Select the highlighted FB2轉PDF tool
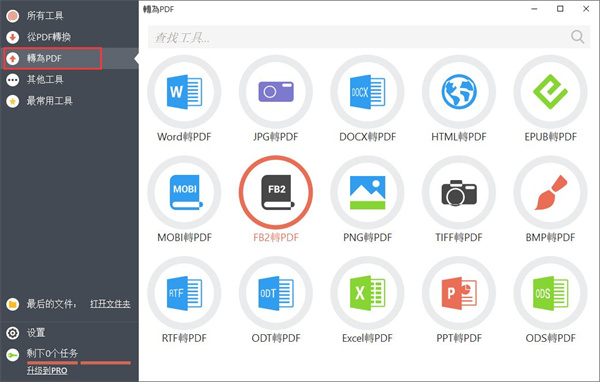600x382 pixels. (x=276, y=193)
